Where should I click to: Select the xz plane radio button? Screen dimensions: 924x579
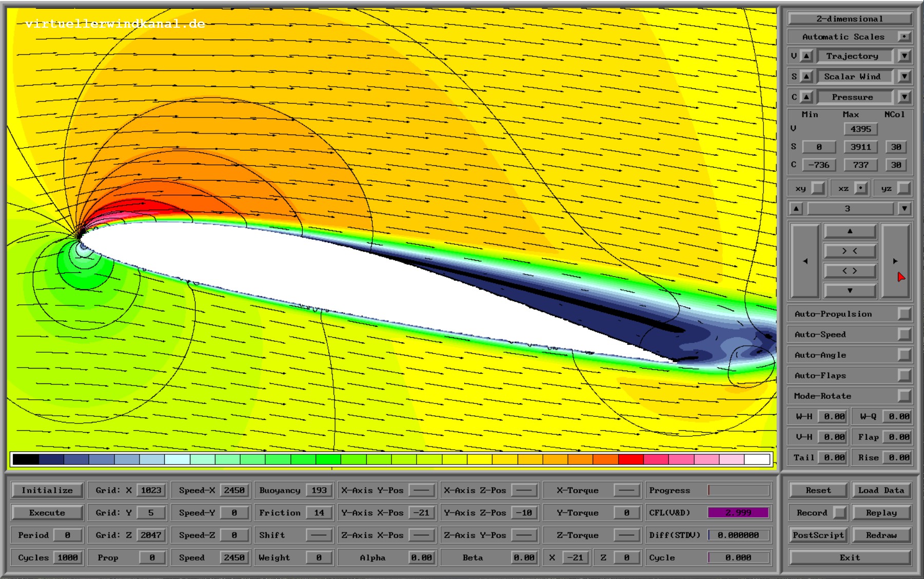(x=861, y=188)
